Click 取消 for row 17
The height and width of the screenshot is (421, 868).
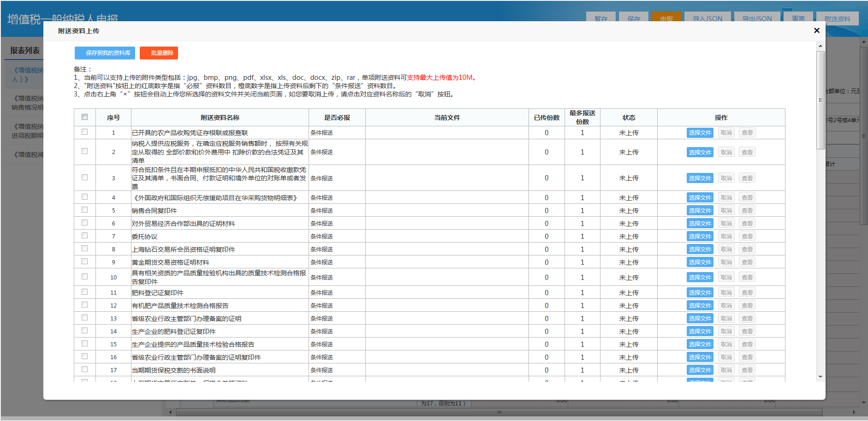tap(726, 370)
